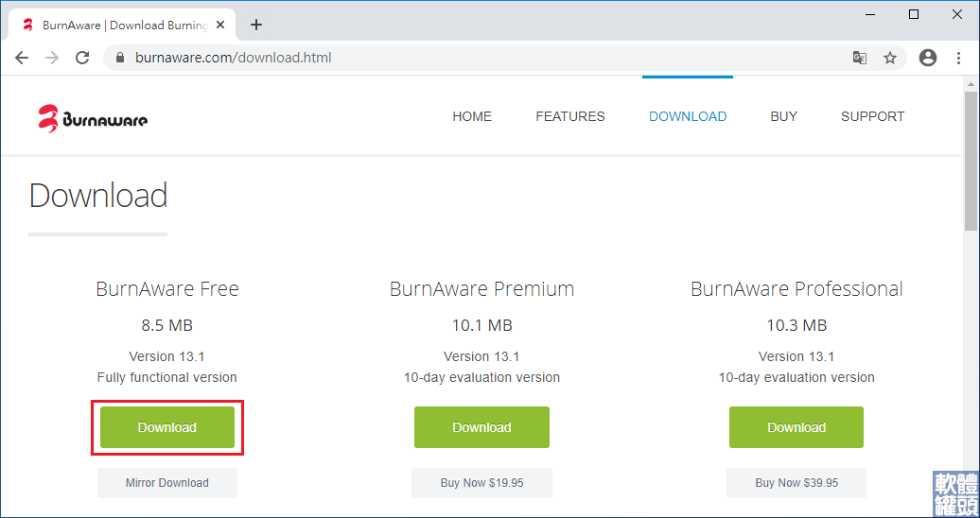Click the padlock site info icon
This screenshot has height=518, width=980.
coord(121,58)
